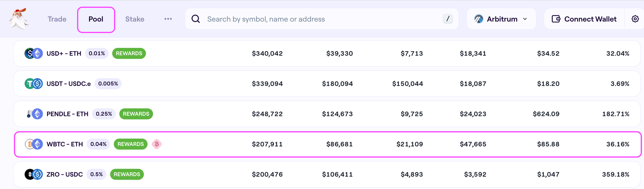Click the Connect Wallet button
Screen dimensions: 644x189
click(584, 19)
